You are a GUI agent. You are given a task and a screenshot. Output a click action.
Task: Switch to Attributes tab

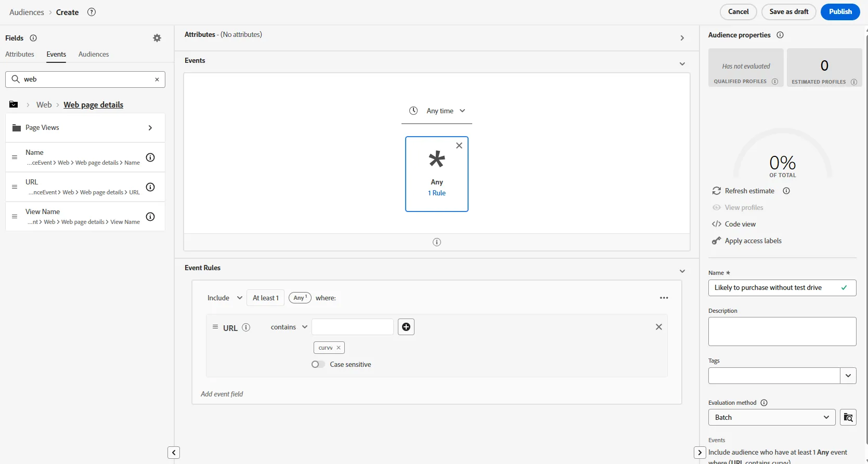20,54
